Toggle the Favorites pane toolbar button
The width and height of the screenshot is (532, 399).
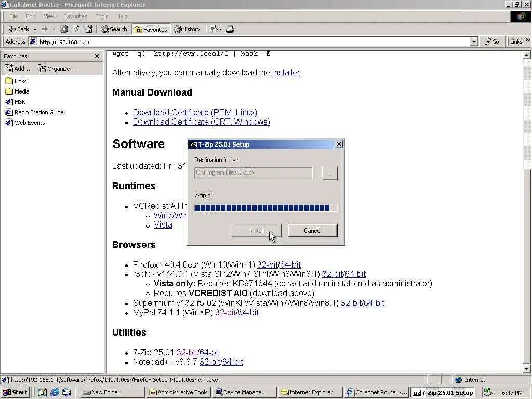click(x=151, y=30)
